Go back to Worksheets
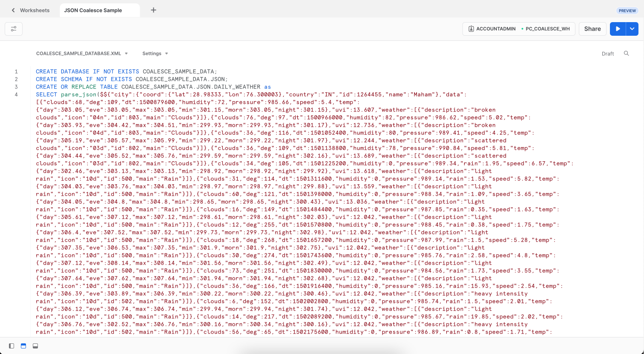Screen dimensions: 644x354 [34, 10]
